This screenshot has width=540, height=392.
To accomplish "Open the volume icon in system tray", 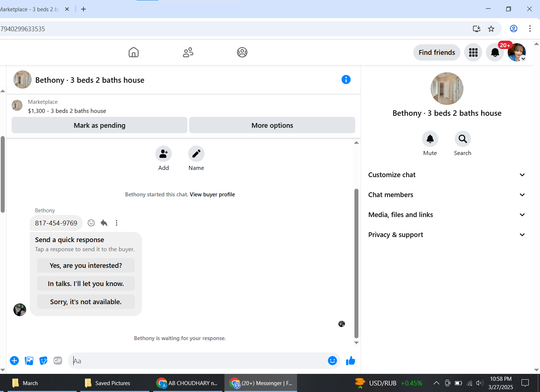I will click(480, 383).
